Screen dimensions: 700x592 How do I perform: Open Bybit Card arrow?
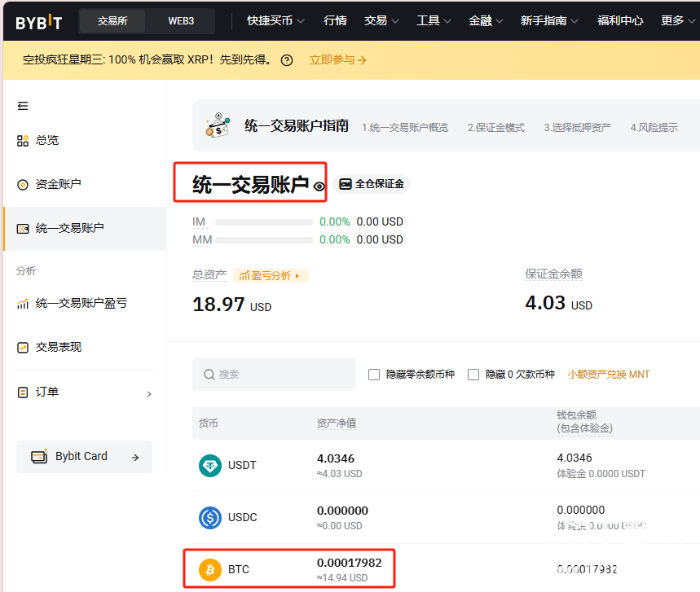(136, 458)
